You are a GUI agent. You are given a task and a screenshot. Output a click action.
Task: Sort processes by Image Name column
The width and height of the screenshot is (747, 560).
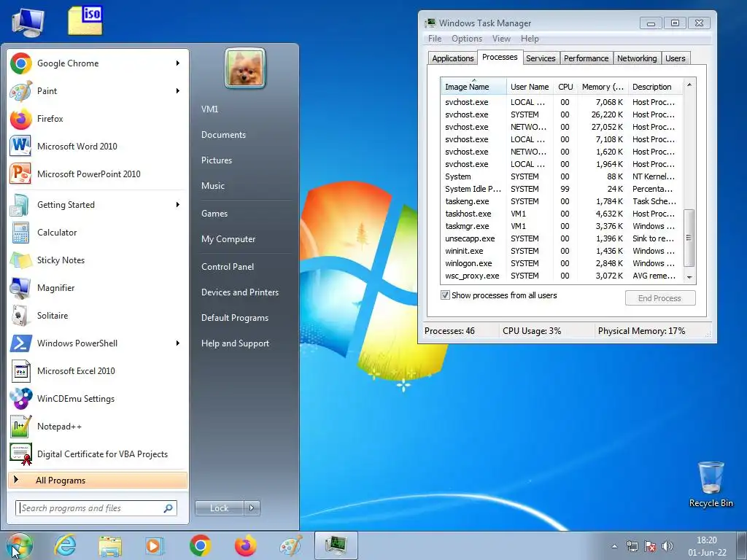click(x=473, y=87)
